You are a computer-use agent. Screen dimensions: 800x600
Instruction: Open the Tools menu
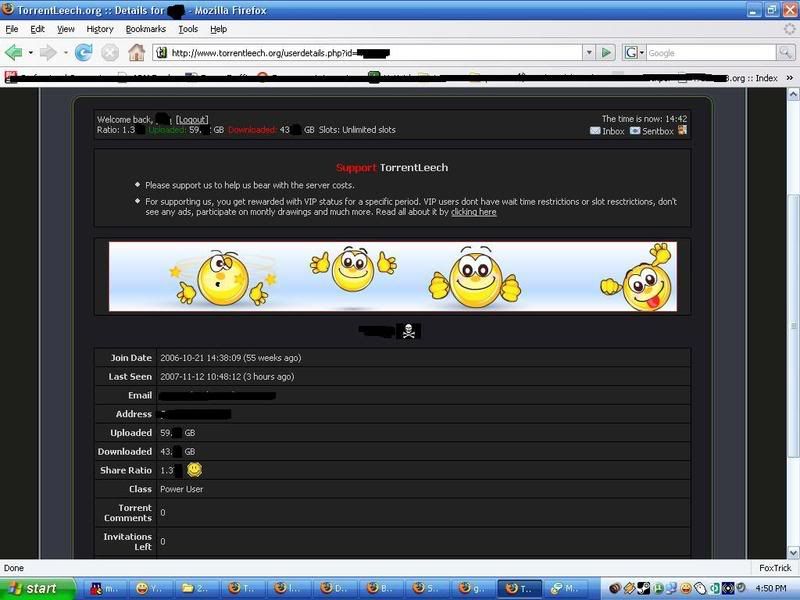click(x=188, y=29)
